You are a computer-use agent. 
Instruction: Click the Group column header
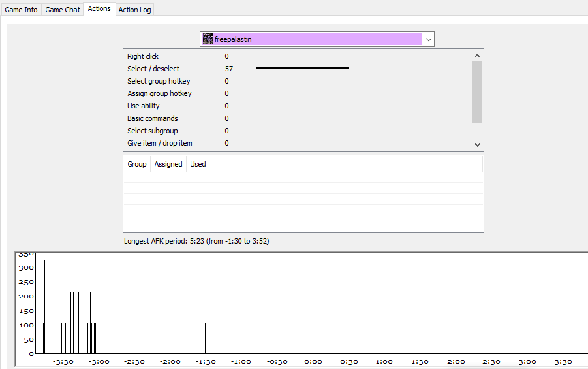pos(137,164)
